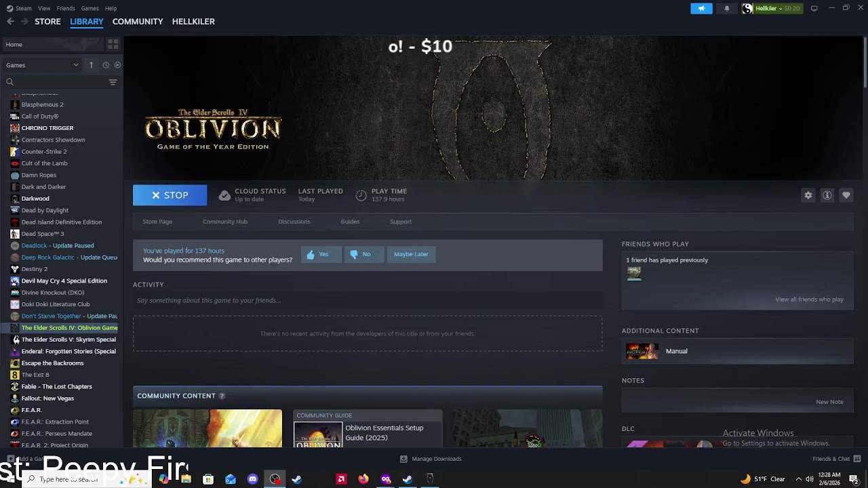868x488 pixels.
Task: Open Discussions link
Action: (294, 222)
